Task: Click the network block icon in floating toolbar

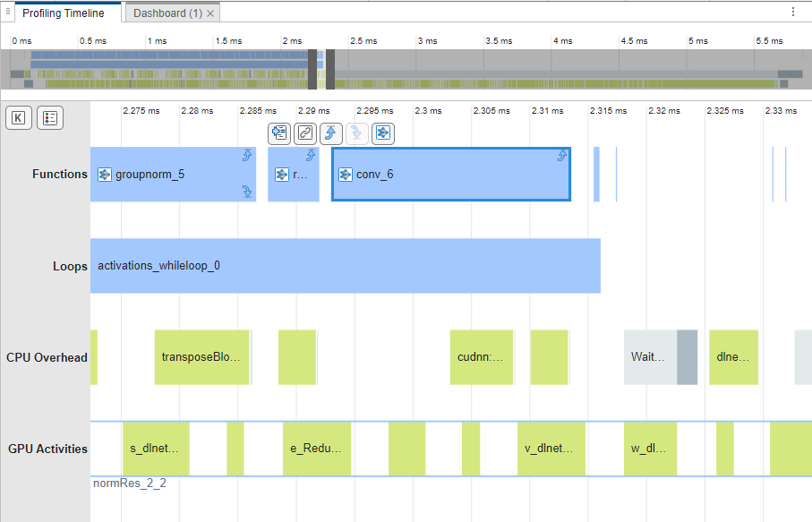Action: click(383, 133)
